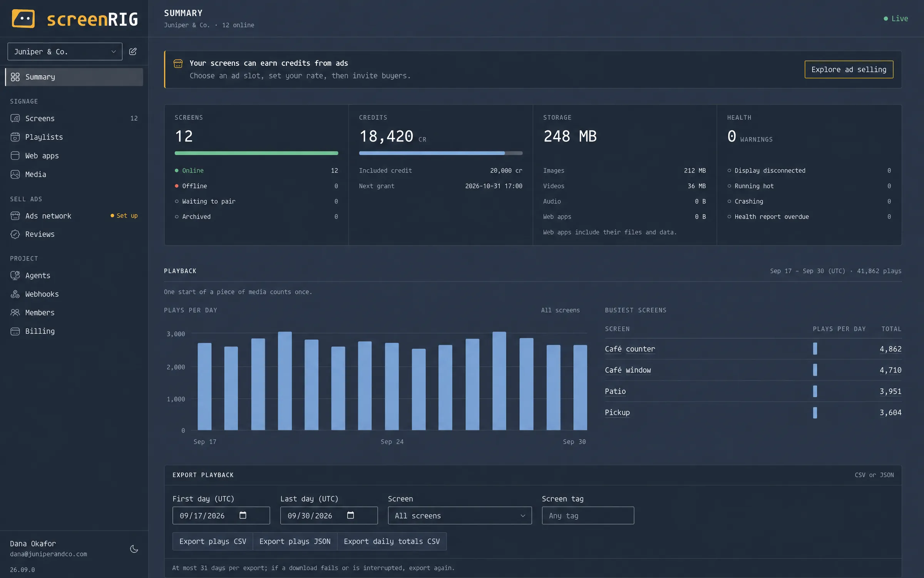924x578 pixels.
Task: Focus the Screen tag input field
Action: (588, 516)
